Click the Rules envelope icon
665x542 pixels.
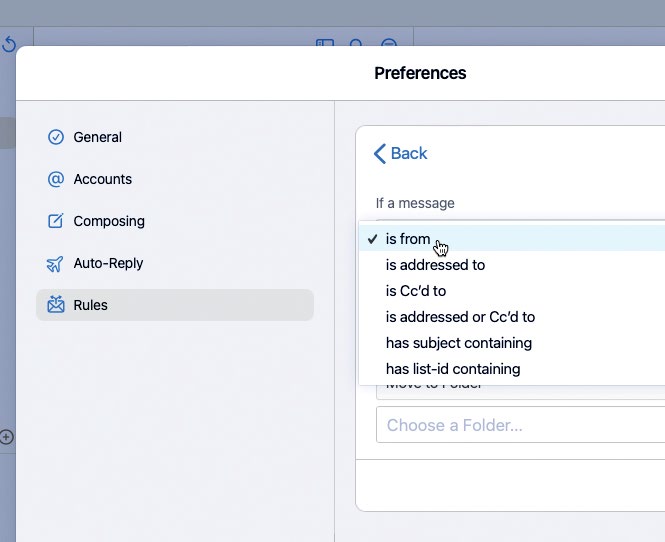(56, 305)
